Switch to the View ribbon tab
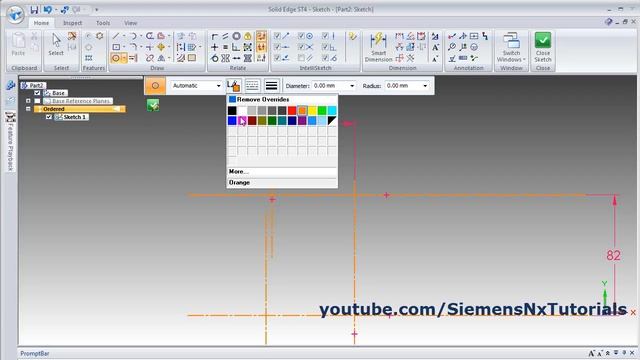640x360 pixels. (x=131, y=23)
